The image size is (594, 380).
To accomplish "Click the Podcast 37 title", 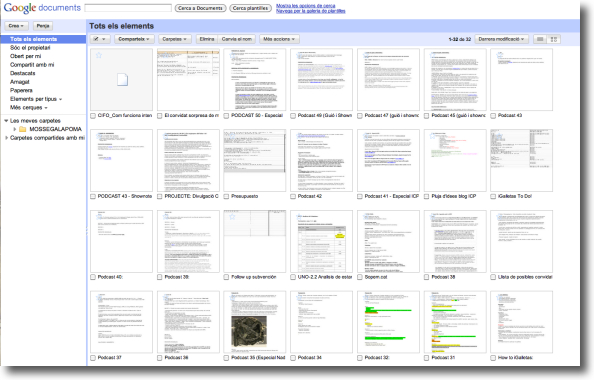I will tap(109, 358).
